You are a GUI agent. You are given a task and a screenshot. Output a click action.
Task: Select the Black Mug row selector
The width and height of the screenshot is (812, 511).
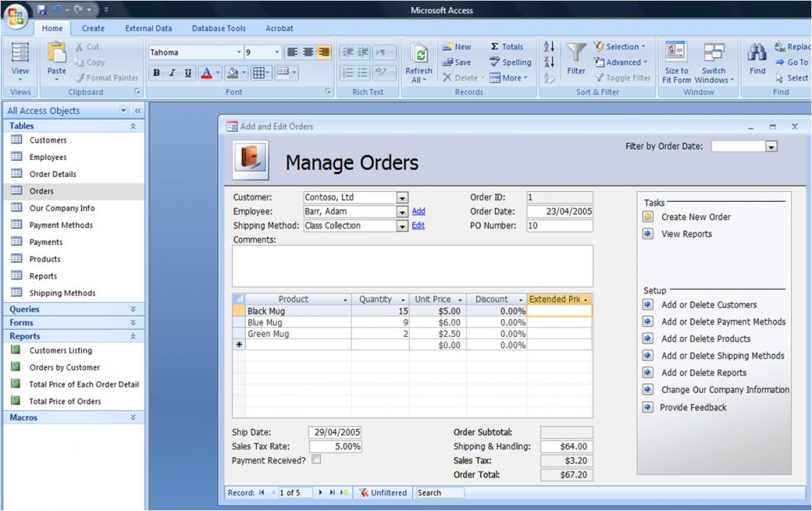click(x=239, y=311)
